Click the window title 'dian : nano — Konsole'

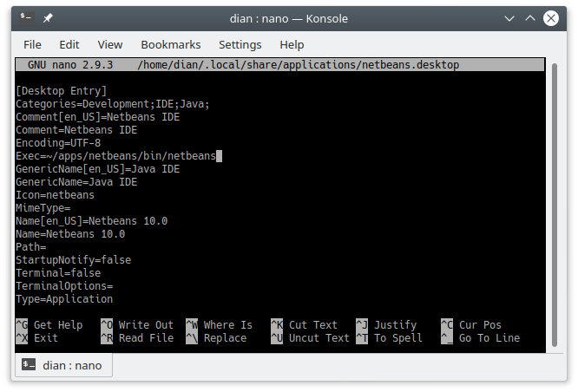point(289,18)
